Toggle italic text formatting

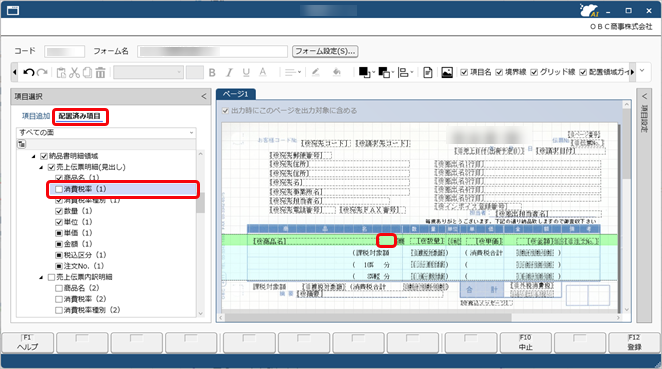click(229, 73)
